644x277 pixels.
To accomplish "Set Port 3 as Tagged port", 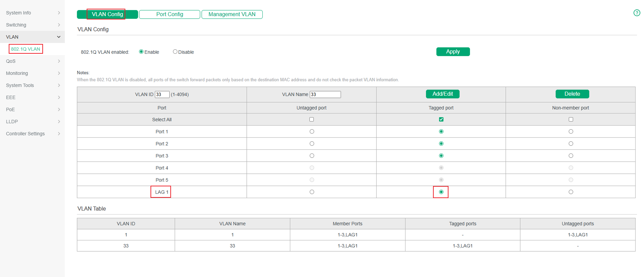I will click(441, 156).
